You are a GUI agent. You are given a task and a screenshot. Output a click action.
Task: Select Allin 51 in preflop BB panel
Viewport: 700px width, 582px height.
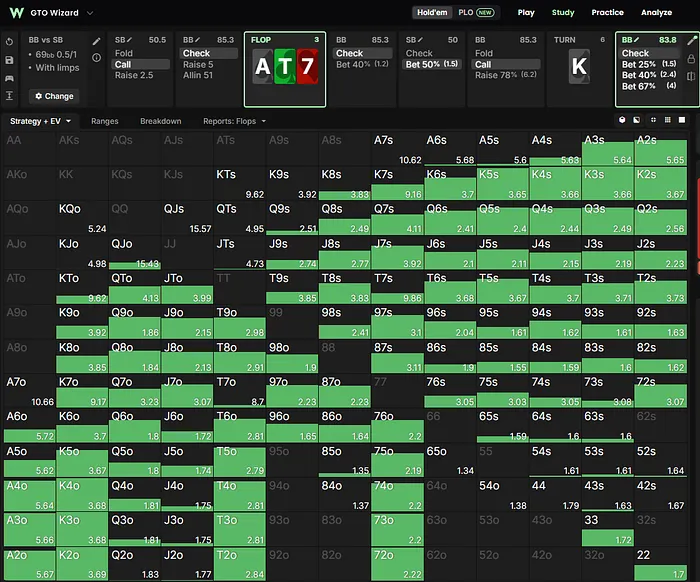click(x=198, y=75)
